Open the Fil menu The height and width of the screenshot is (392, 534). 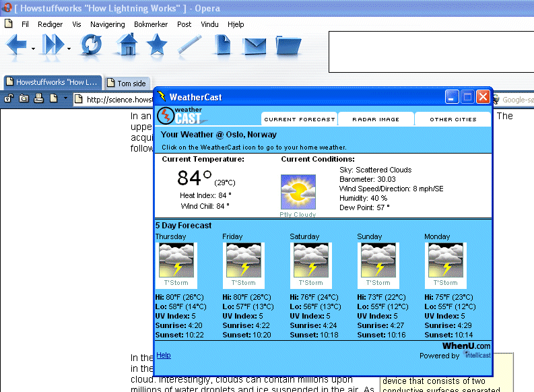click(25, 24)
